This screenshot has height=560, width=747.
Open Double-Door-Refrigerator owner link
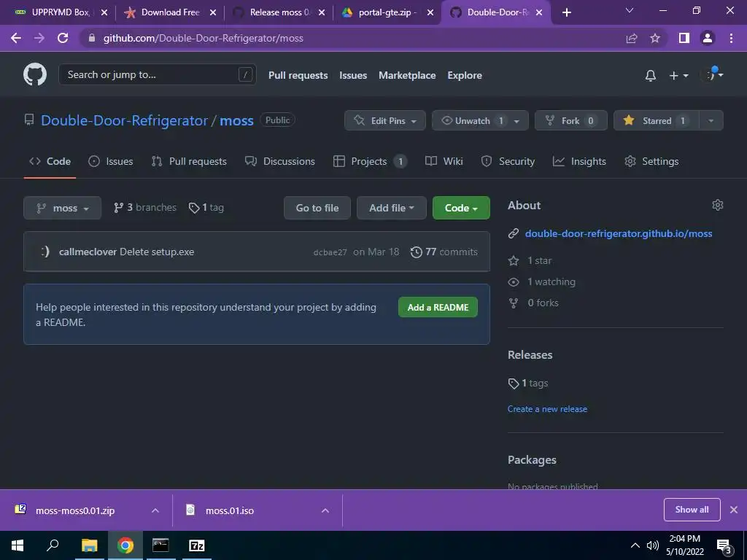124,120
